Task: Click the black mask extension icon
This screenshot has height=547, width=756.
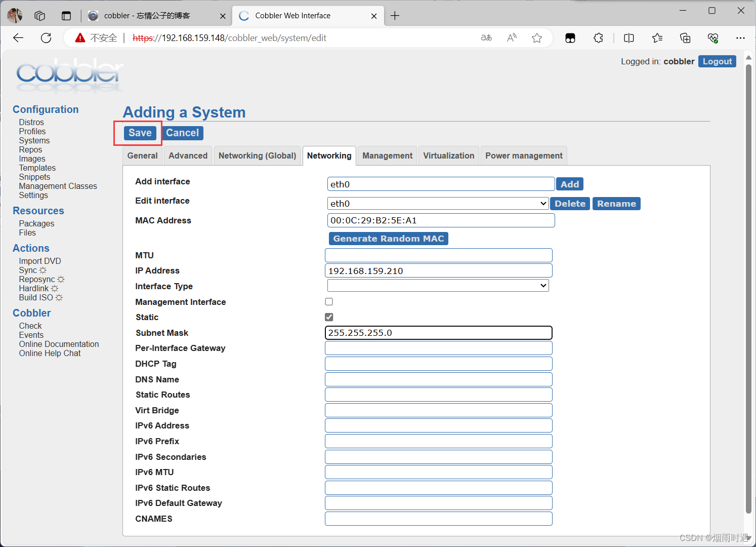Action: point(570,38)
